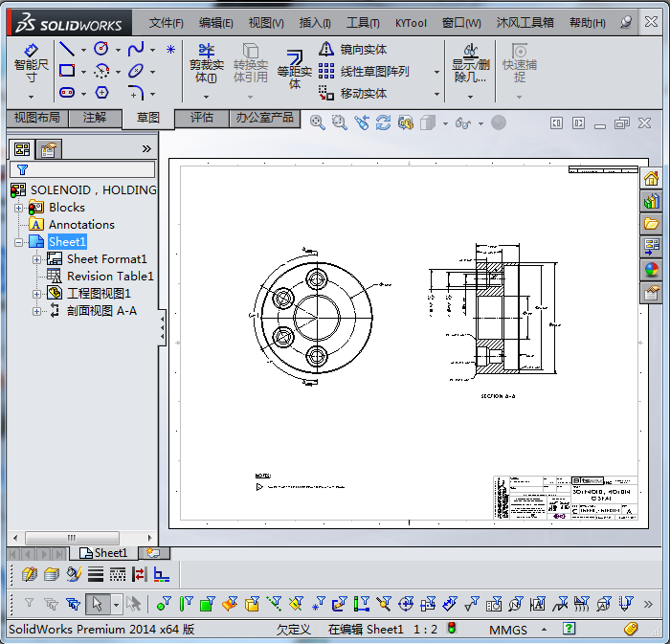Image resolution: width=670 pixels, height=644 pixels.
Task: Open the Appearances tab in task pane
Action: 652,270
